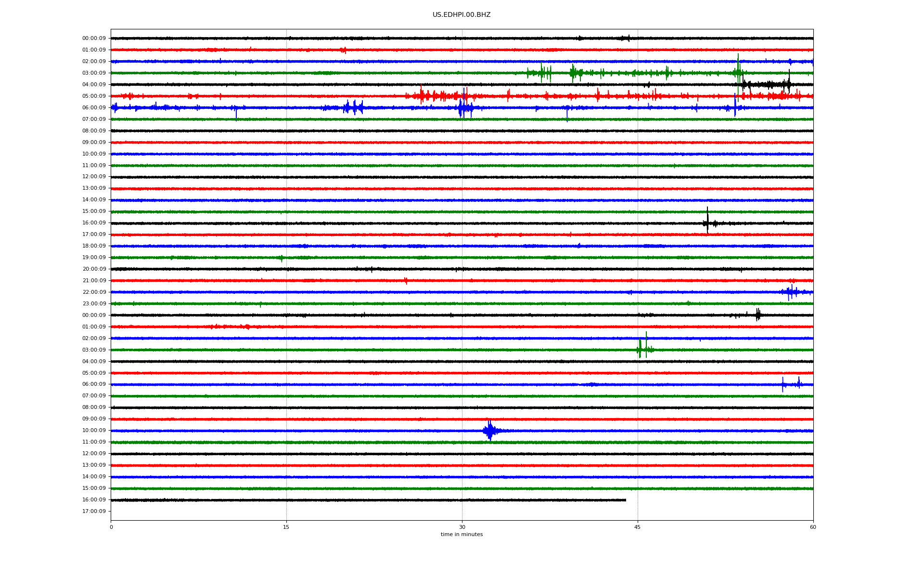The image size is (924, 578).
Task: Click the 21:00:09 time label
Action: click(94, 281)
